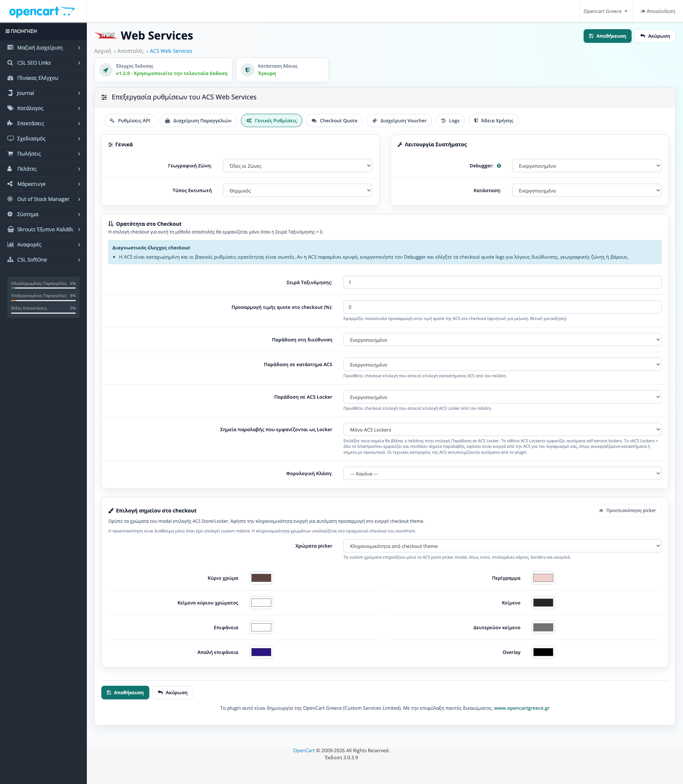Click the Αναφορές chart icon

point(10,245)
